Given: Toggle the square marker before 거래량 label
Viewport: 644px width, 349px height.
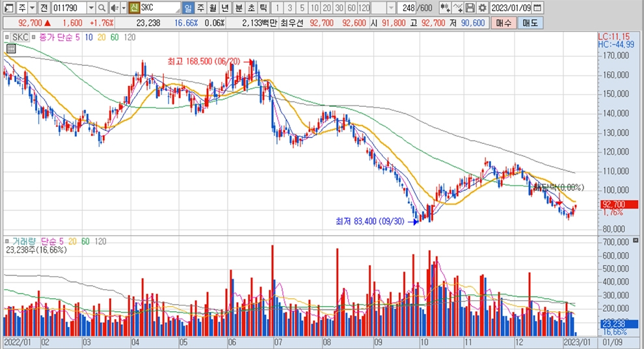Looking at the screenshot, I should point(7,242).
